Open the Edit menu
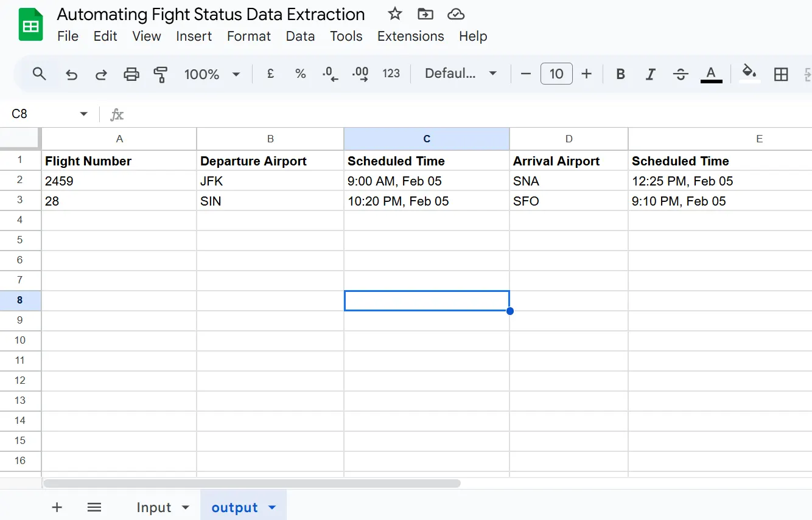 click(x=105, y=36)
